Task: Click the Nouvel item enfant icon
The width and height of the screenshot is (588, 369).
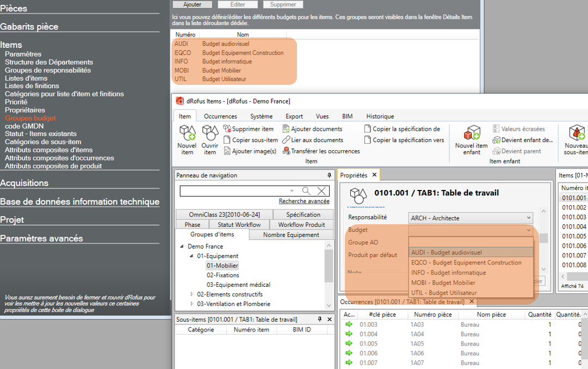Action: tap(471, 133)
